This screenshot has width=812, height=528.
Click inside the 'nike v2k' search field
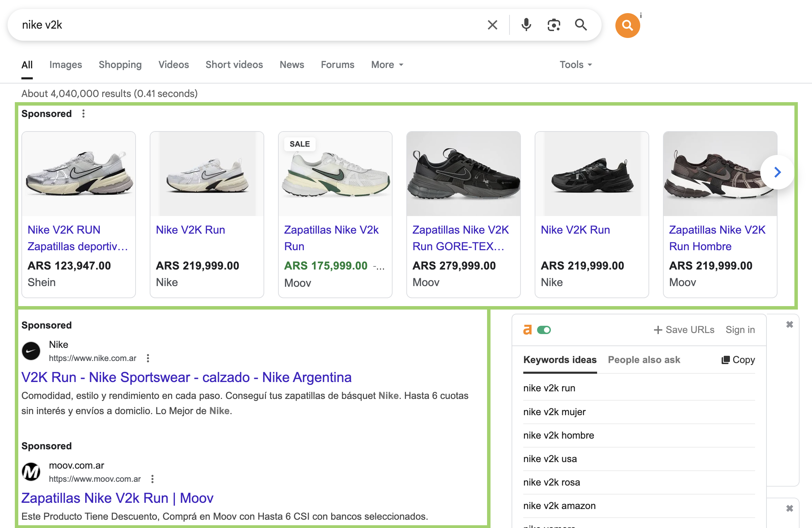click(x=248, y=25)
